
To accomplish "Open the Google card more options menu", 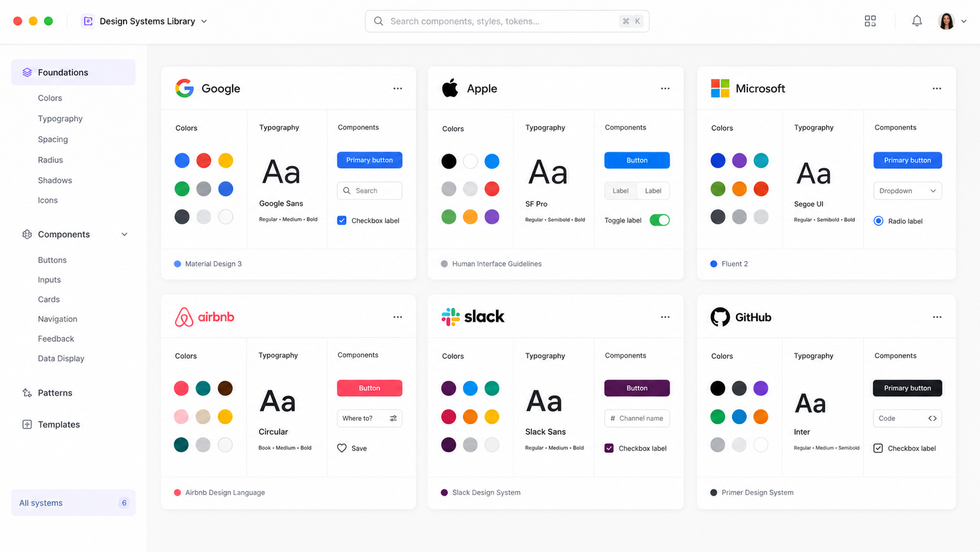I will click(x=398, y=89).
